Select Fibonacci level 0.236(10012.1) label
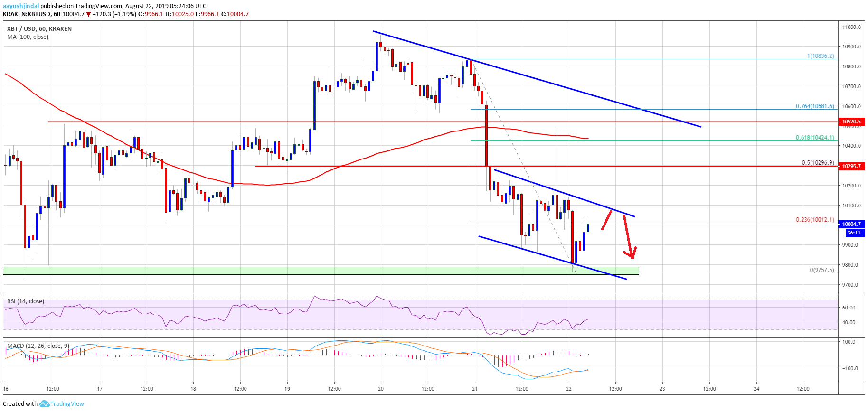The image size is (868, 412). [x=815, y=220]
